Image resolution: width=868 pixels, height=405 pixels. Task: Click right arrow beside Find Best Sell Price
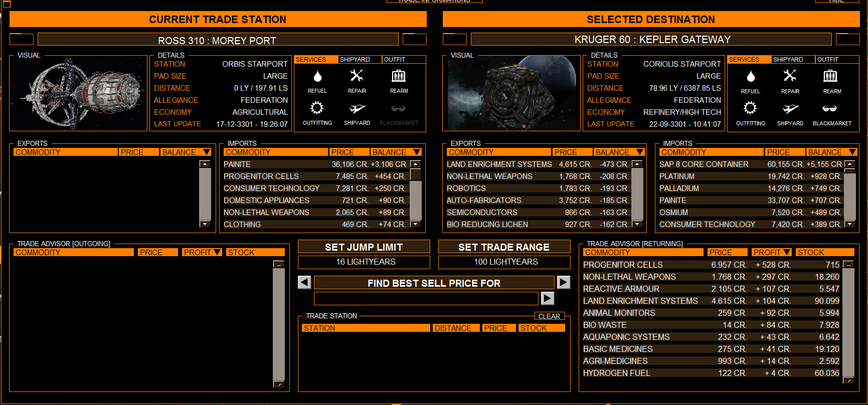coord(564,282)
